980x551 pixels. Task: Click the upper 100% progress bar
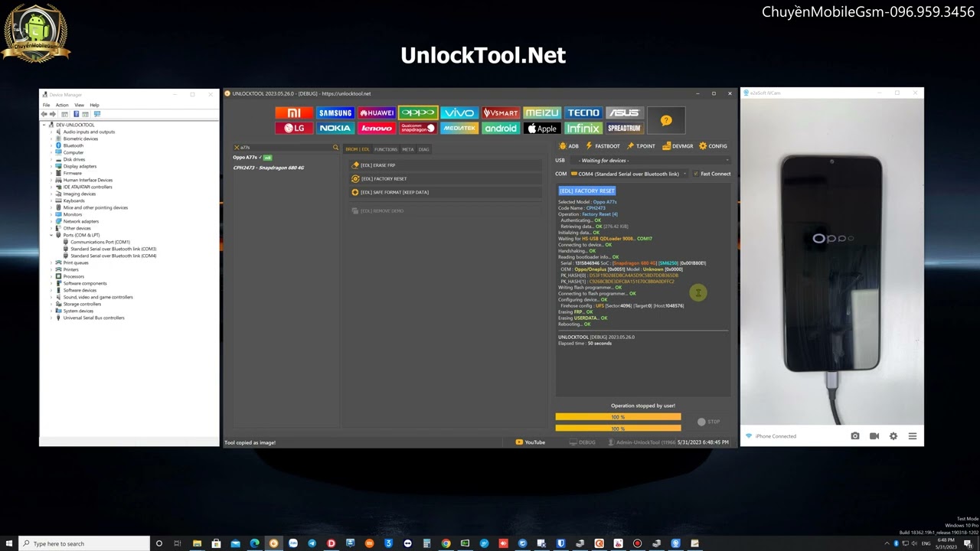click(x=618, y=417)
